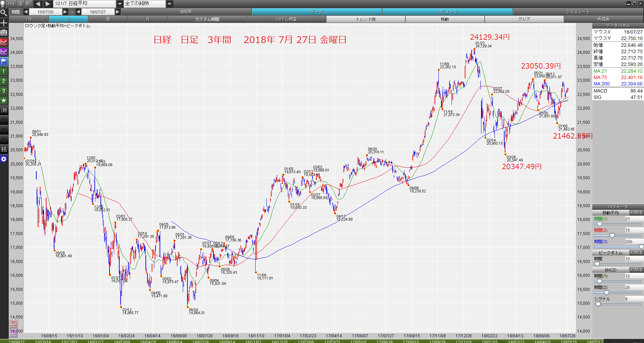This screenshot has width=644, height=343.
Task: Click the red chart icon
Action: [x=4, y=42]
